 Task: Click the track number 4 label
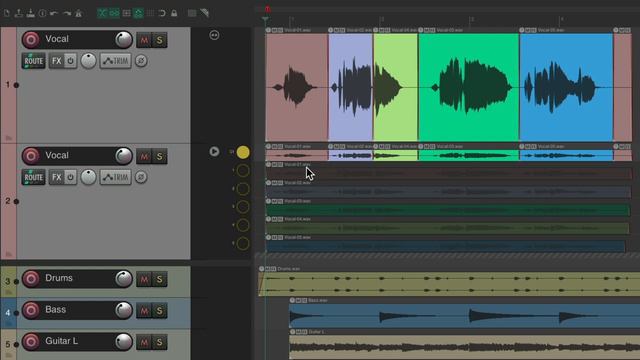(8, 313)
